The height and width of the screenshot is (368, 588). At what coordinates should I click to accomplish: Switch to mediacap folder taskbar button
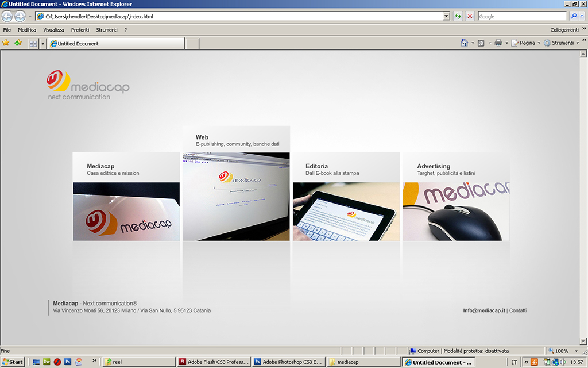click(x=363, y=362)
